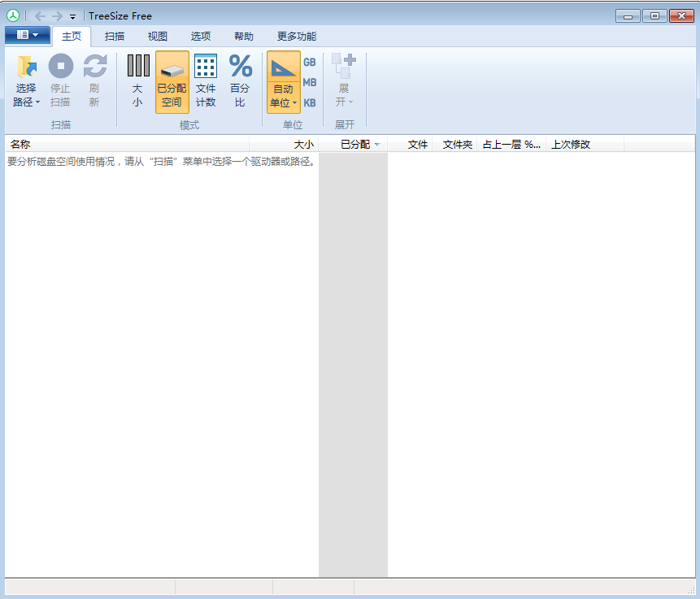Click the 停止扫描 stop icon

coord(60,67)
